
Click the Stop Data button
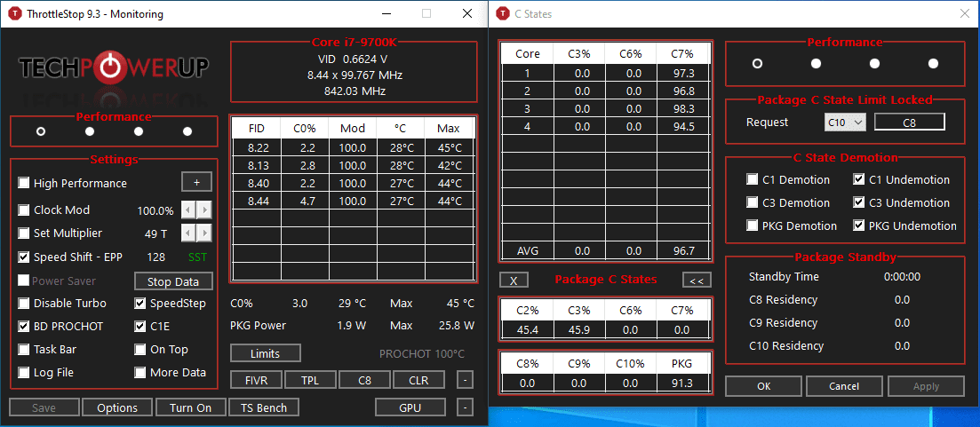[x=173, y=281]
